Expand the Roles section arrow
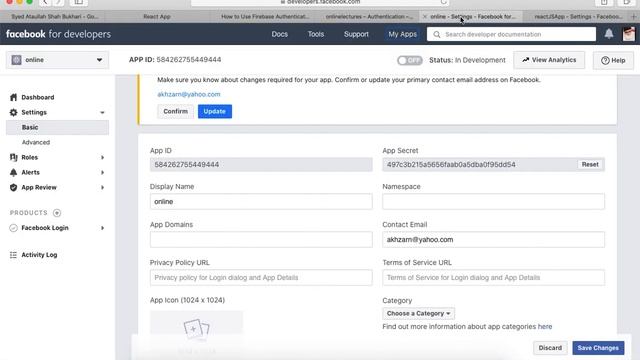This screenshot has width=640, height=360. tap(102, 157)
